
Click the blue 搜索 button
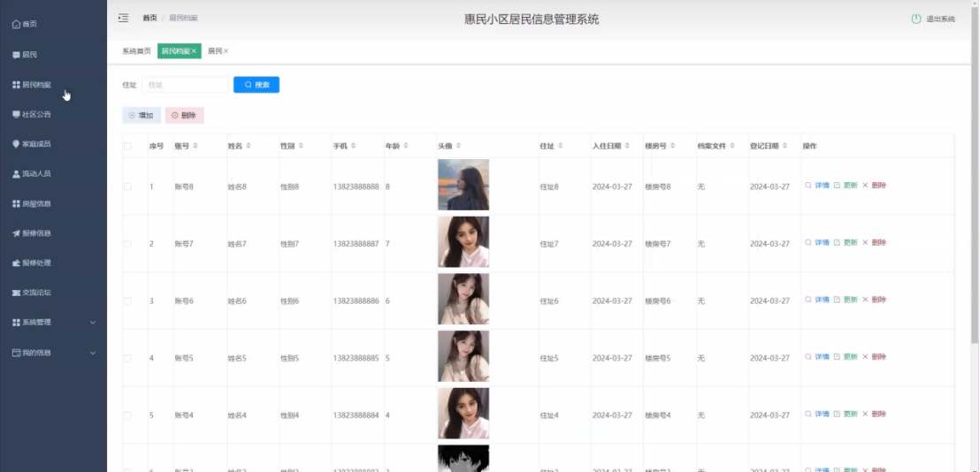click(256, 85)
